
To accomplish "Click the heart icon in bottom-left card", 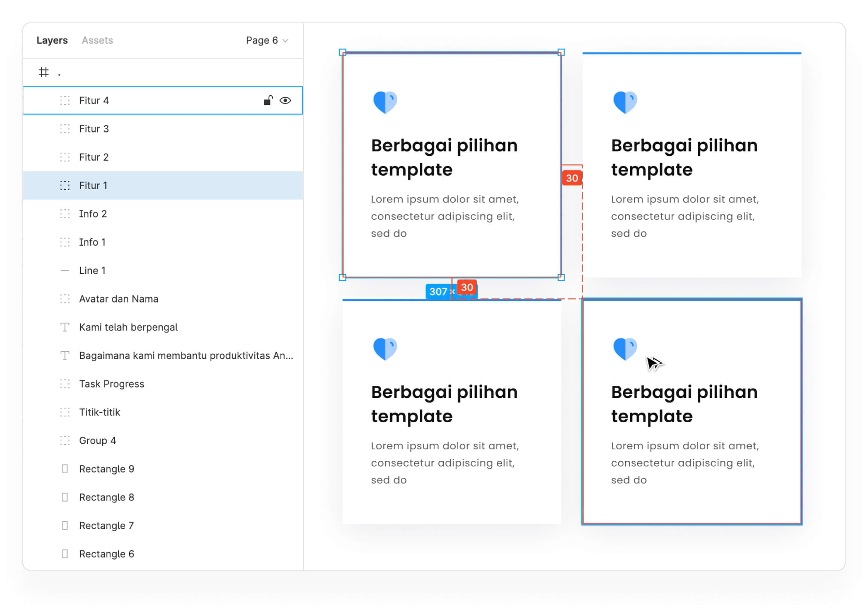I will point(385,349).
